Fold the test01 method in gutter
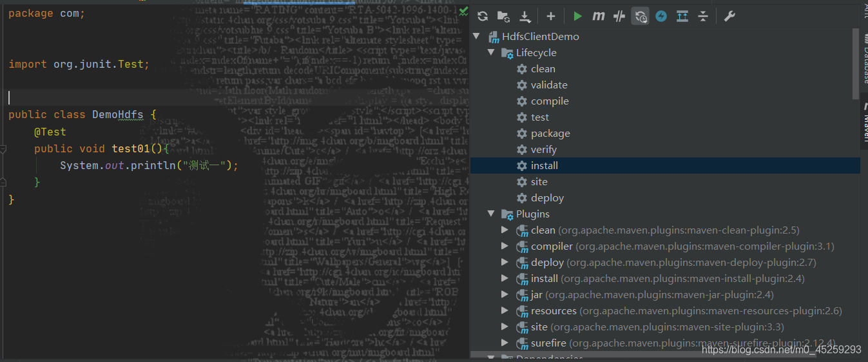The width and height of the screenshot is (868, 362). click(3, 148)
